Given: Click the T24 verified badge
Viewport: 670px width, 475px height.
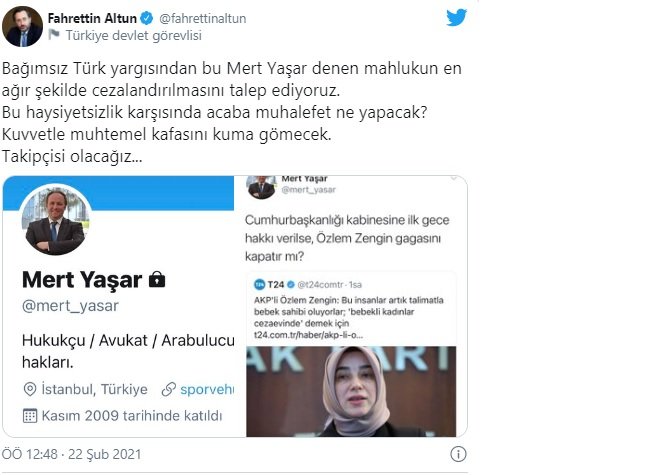Looking at the screenshot, I should 291,284.
